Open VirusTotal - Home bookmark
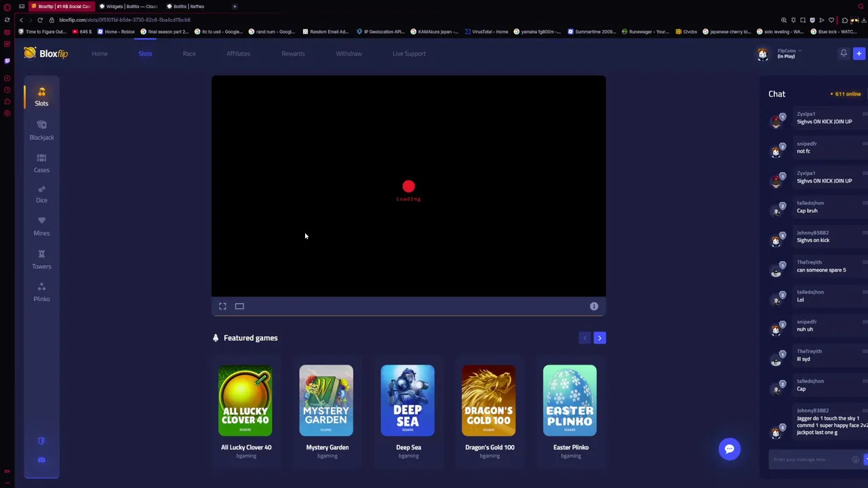Viewport: 868px width, 488px height. click(x=486, y=32)
